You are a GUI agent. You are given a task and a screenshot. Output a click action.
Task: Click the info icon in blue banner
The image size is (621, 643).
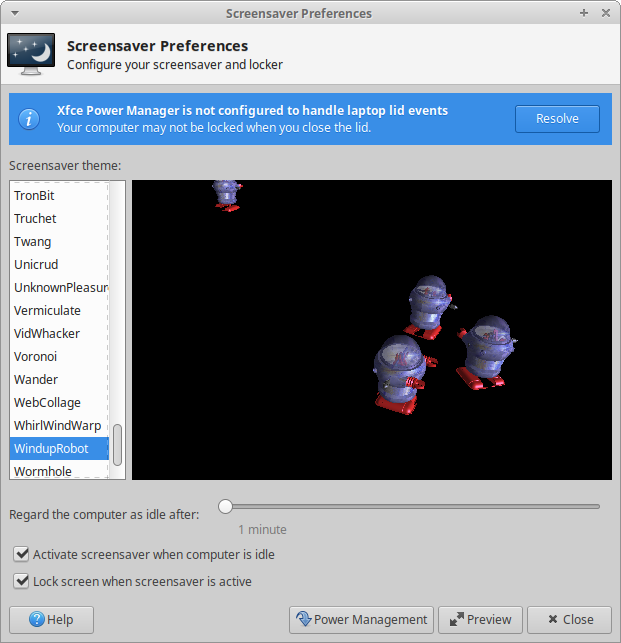pyautogui.click(x=29, y=119)
